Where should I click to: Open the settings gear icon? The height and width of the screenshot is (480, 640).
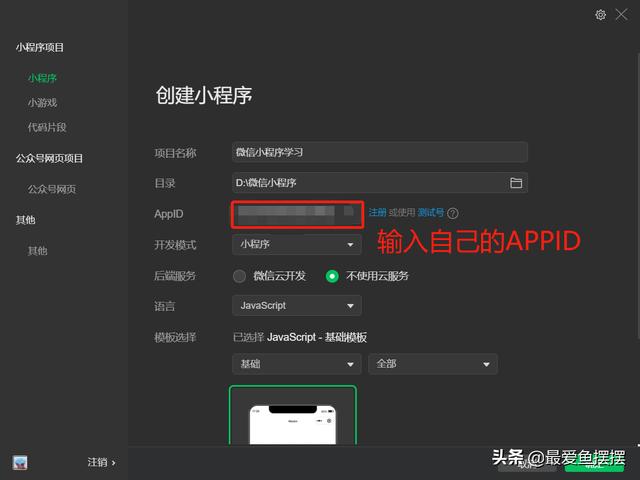pyautogui.click(x=600, y=15)
